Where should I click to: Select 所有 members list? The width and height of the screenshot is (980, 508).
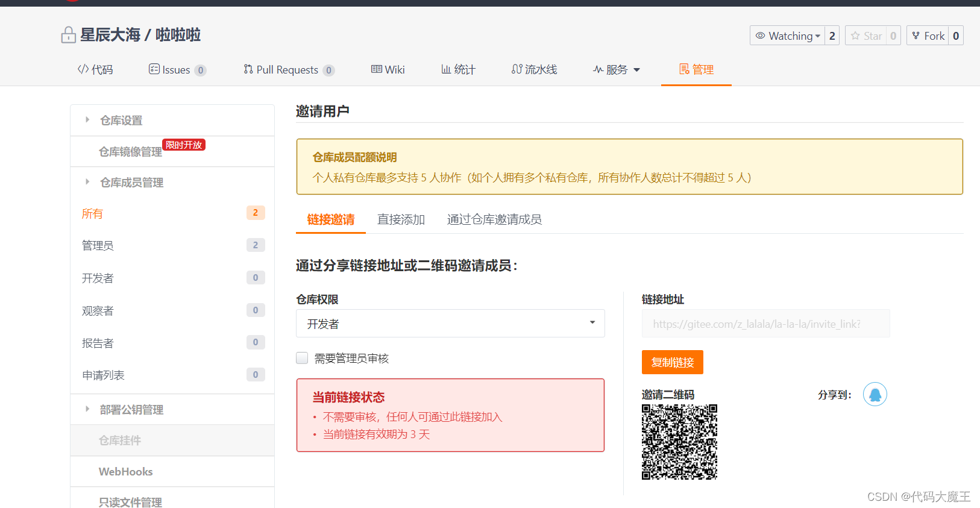click(x=172, y=213)
